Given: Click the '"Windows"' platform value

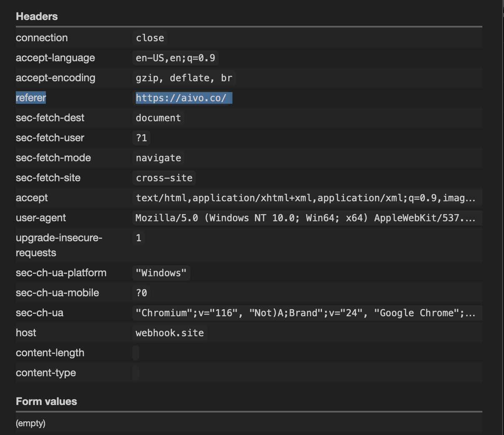Looking at the screenshot, I should click(x=161, y=273).
